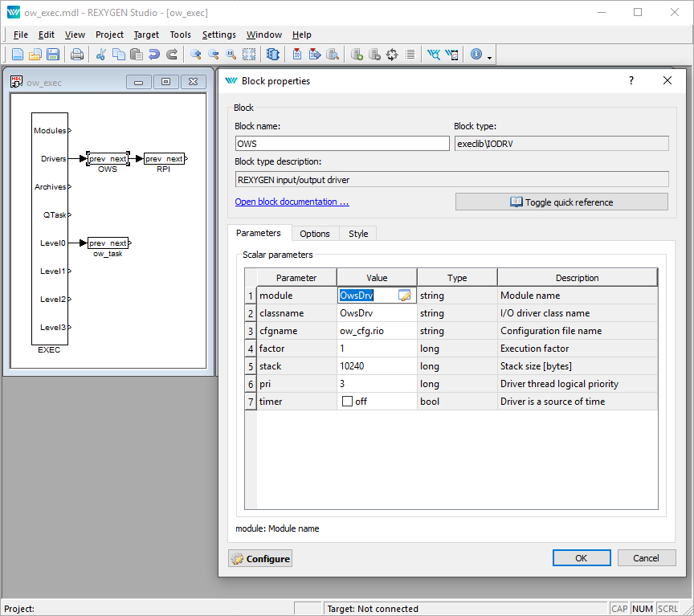Click the Redo arrow icon

[172, 55]
